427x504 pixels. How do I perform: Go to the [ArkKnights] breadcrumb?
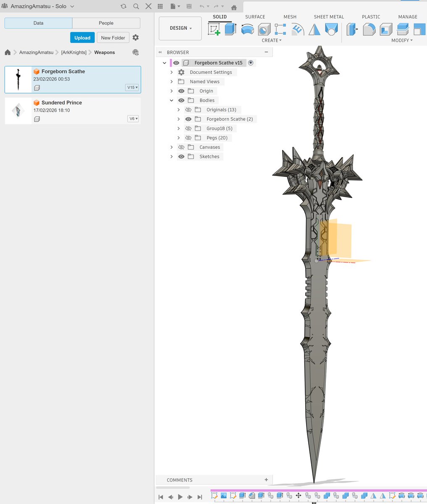point(74,52)
